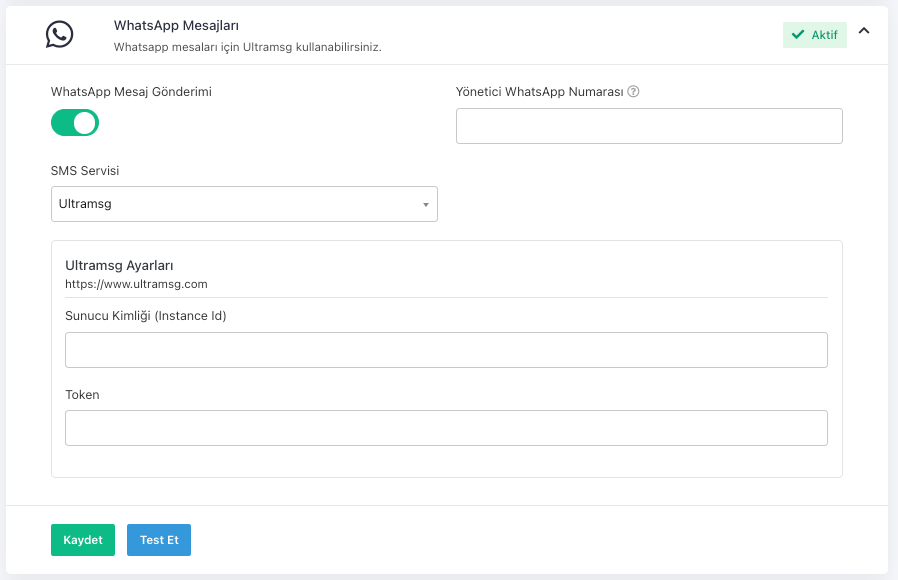
Task: Click the Aktif status badge
Action: pyautogui.click(x=815, y=35)
